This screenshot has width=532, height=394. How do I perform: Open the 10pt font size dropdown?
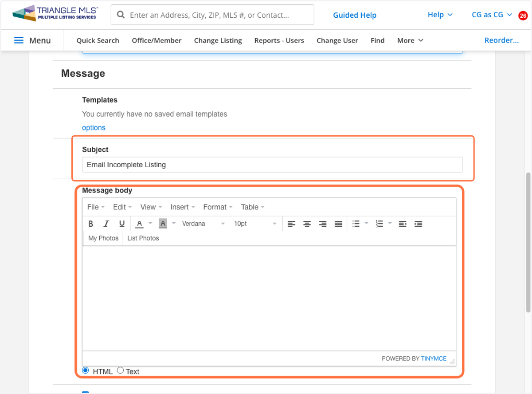[255, 224]
